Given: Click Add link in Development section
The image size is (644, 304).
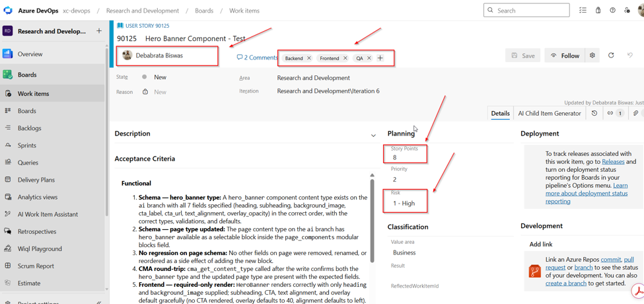Looking at the screenshot, I should 541,244.
